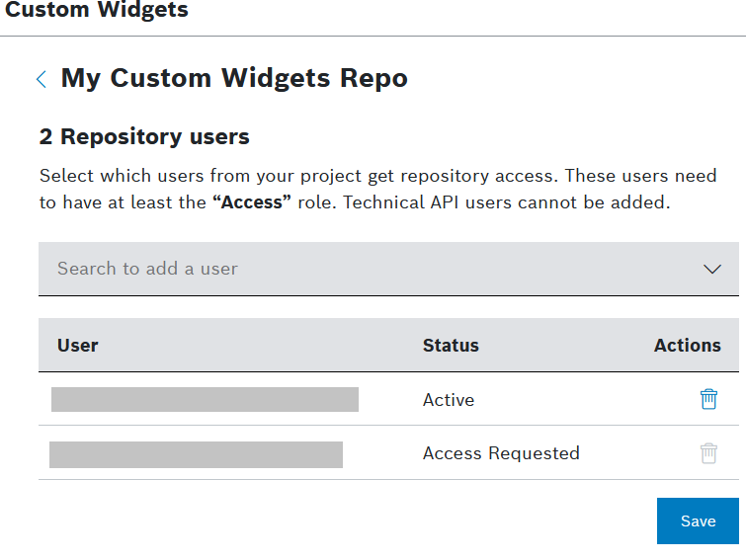This screenshot has width=746, height=560.
Task: Click the 'Repo' word in the page title
Action: (374, 78)
